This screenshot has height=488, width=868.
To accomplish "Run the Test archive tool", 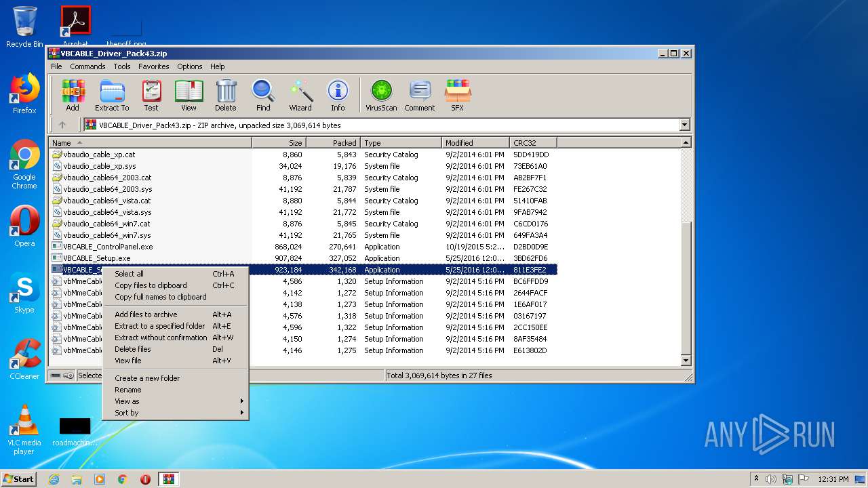I will (x=151, y=95).
